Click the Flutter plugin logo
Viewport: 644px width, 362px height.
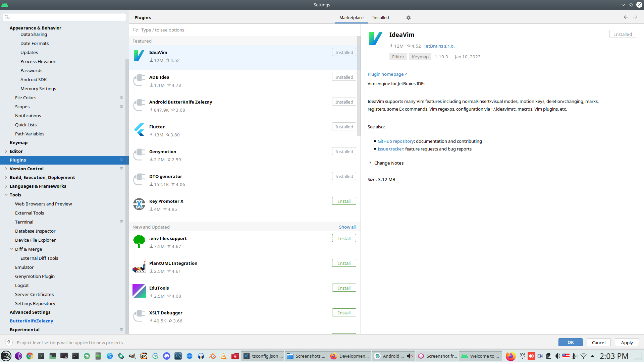pyautogui.click(x=139, y=130)
